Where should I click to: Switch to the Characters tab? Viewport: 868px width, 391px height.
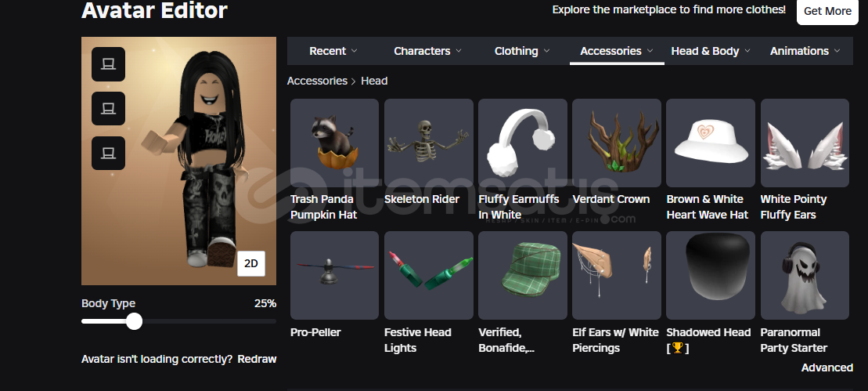coord(427,51)
